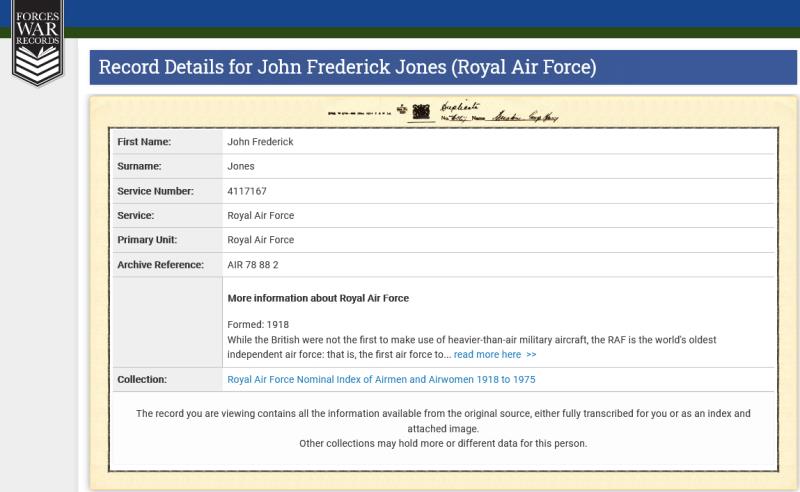Click the Archive Reference row label
This screenshot has width=800, height=492.
[x=160, y=265]
